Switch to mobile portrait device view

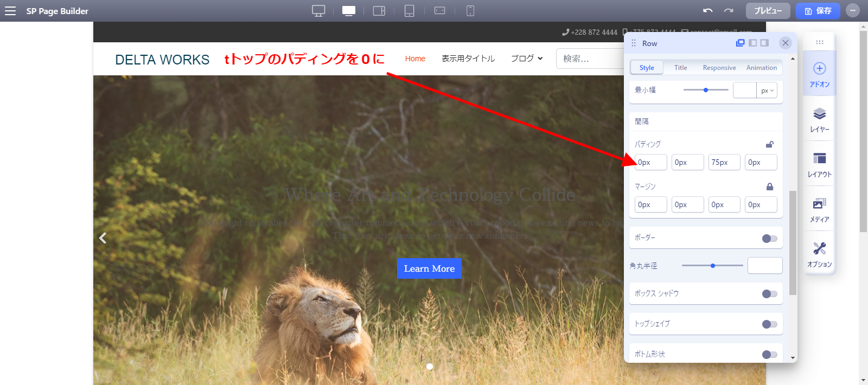pyautogui.click(x=470, y=11)
